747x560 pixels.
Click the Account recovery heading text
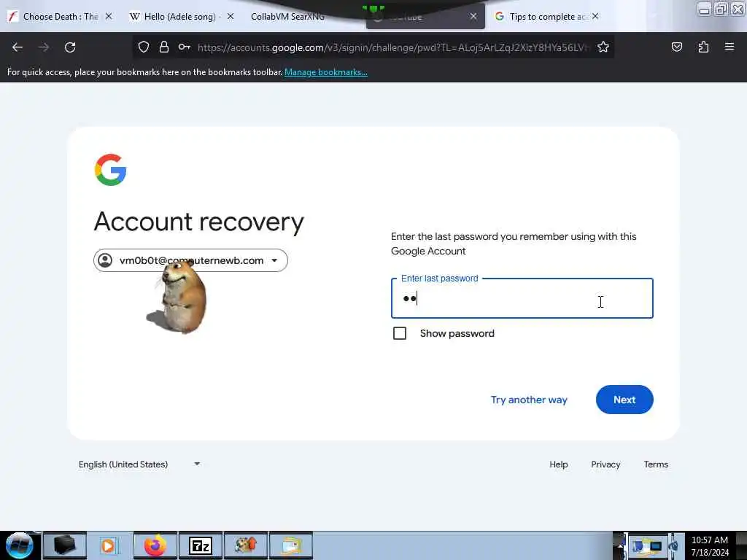pyautogui.click(x=198, y=222)
